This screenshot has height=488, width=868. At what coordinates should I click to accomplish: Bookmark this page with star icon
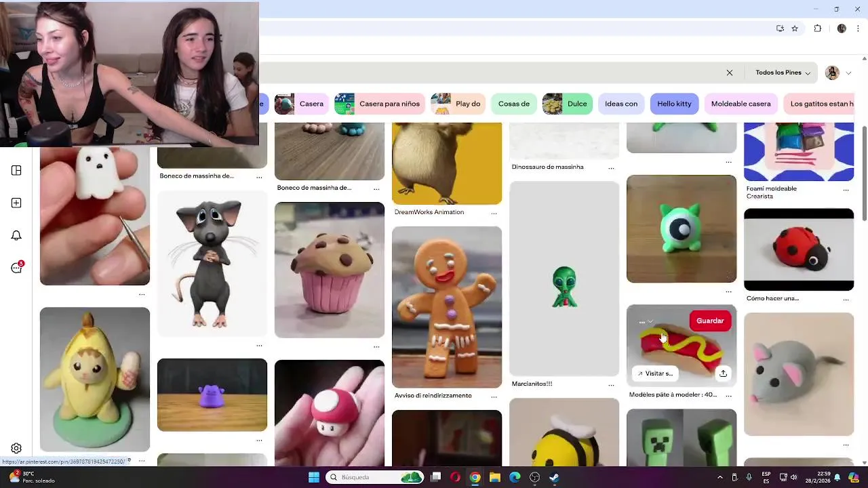coord(795,28)
